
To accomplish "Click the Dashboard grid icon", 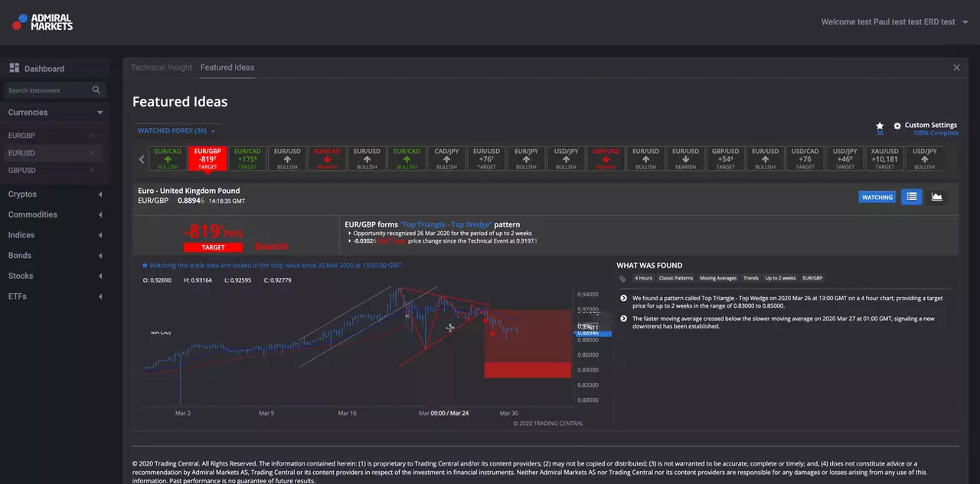I will (15, 68).
